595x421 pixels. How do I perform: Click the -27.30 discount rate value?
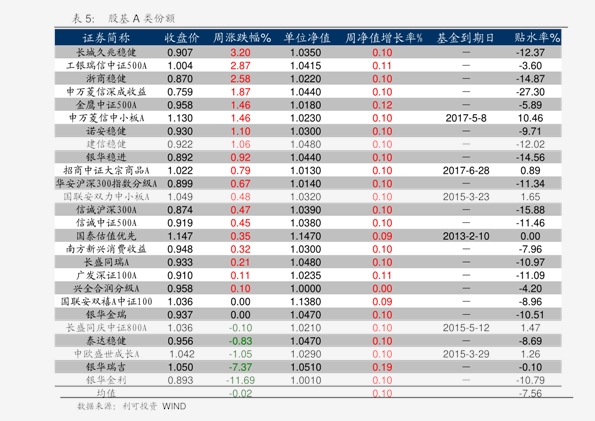[530, 92]
